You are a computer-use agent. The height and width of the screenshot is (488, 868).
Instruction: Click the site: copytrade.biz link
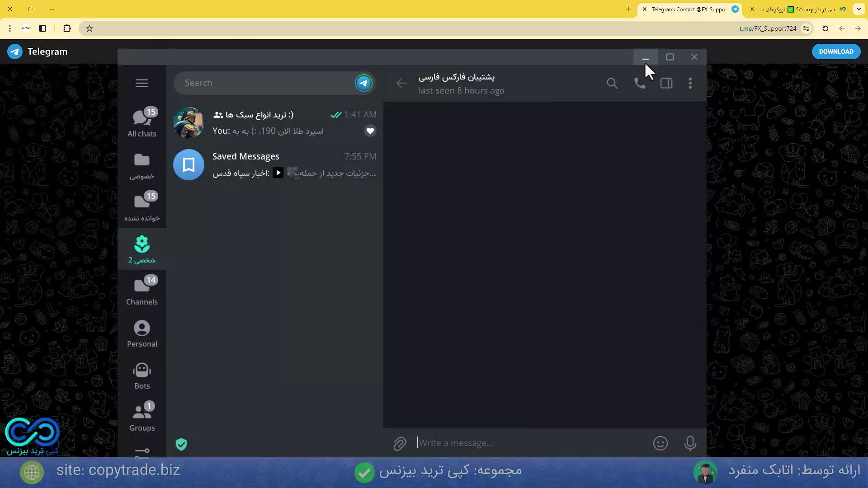(x=118, y=469)
